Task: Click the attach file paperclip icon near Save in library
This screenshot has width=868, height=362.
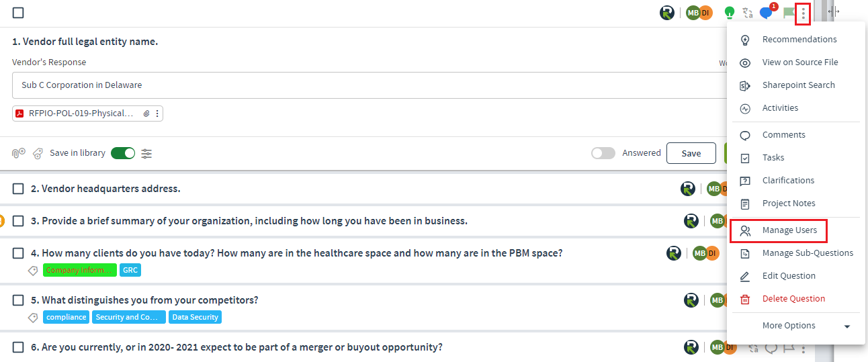Action: pos(18,153)
